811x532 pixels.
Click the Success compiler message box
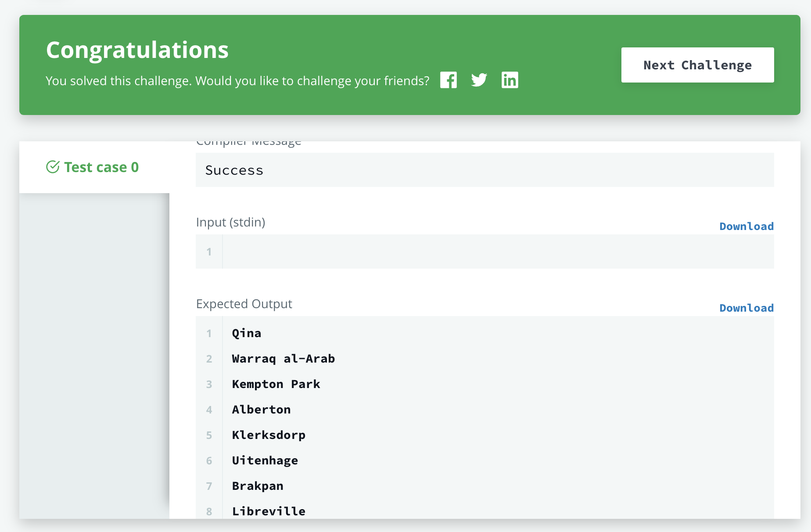484,170
